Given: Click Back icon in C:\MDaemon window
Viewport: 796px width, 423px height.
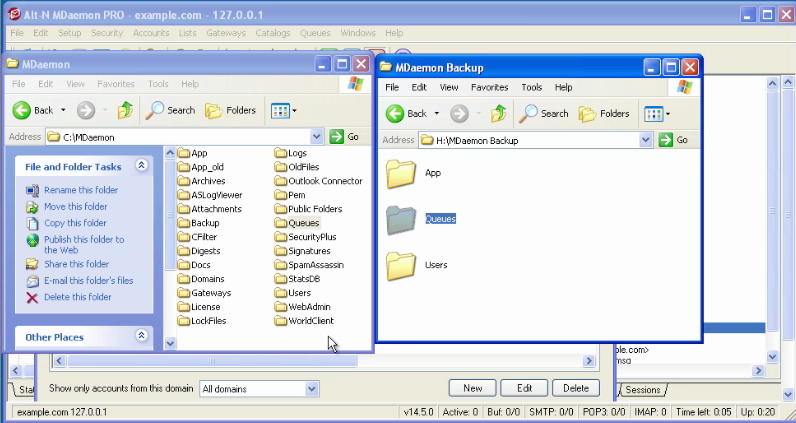Looking at the screenshot, I should coord(22,110).
